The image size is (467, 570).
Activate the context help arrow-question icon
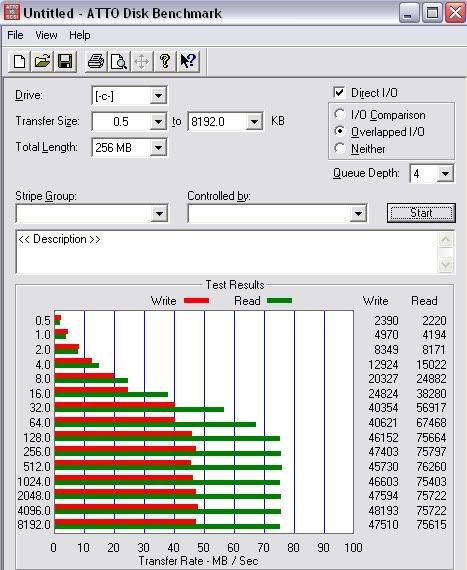(x=188, y=61)
